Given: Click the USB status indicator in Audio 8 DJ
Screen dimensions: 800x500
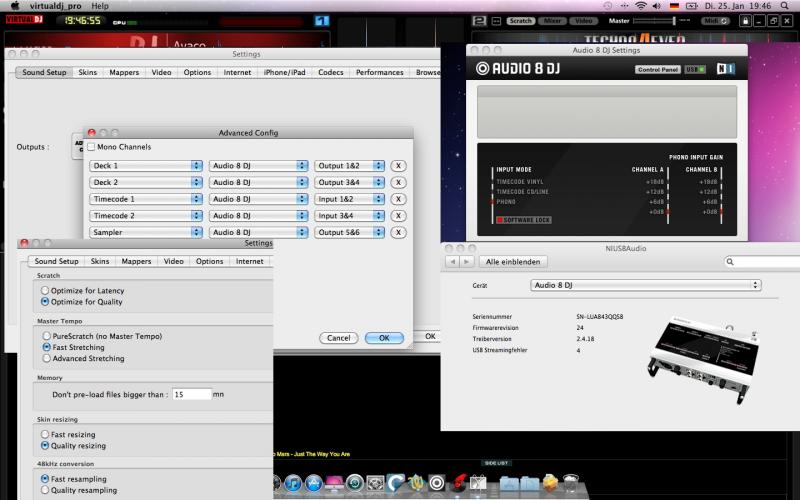Looking at the screenshot, I should point(695,69).
